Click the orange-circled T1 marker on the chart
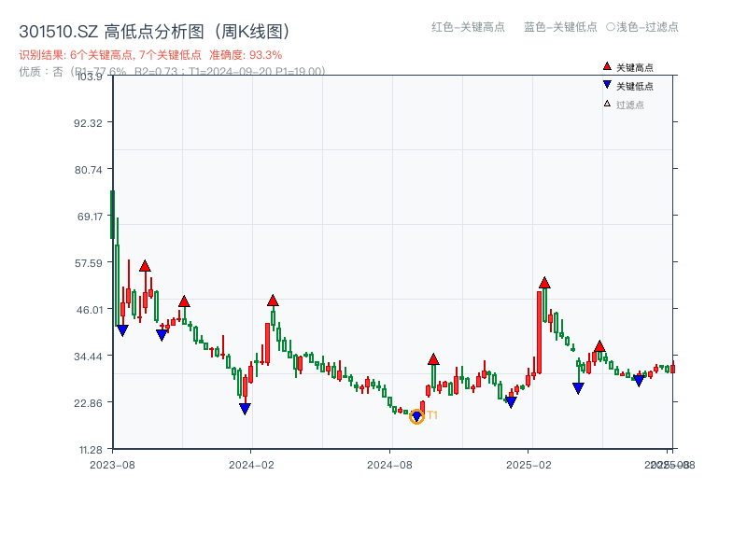The image size is (747, 560). point(417,415)
